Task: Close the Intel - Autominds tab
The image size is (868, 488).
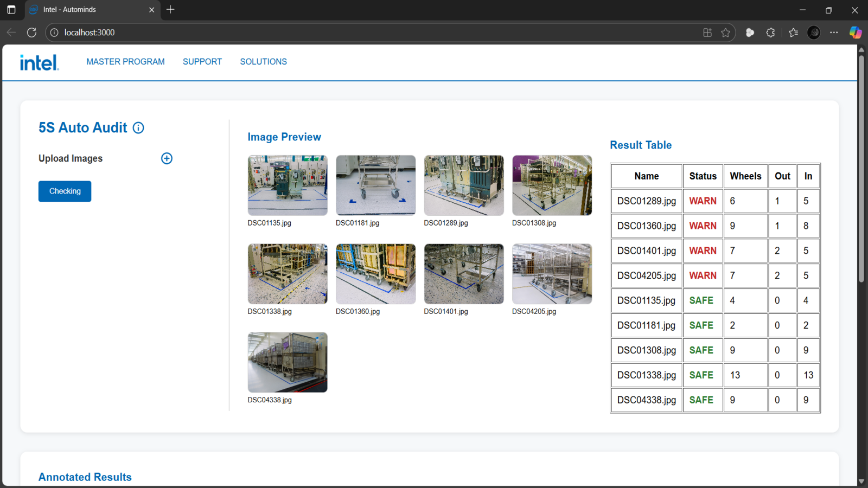Action: (x=151, y=10)
